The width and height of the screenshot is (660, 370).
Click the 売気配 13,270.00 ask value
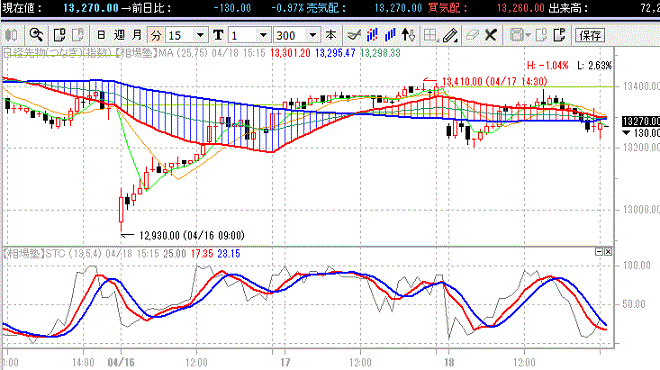[x=398, y=8]
